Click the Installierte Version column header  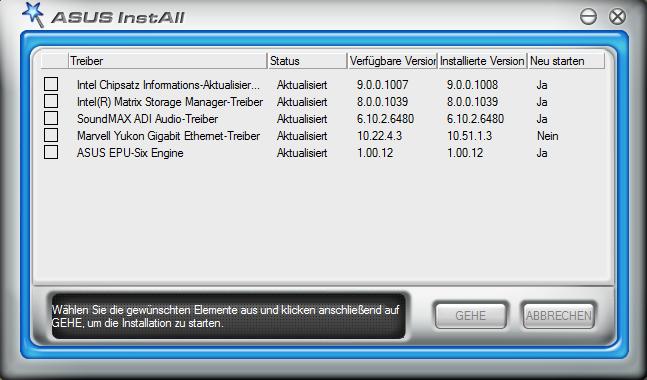tap(482, 61)
